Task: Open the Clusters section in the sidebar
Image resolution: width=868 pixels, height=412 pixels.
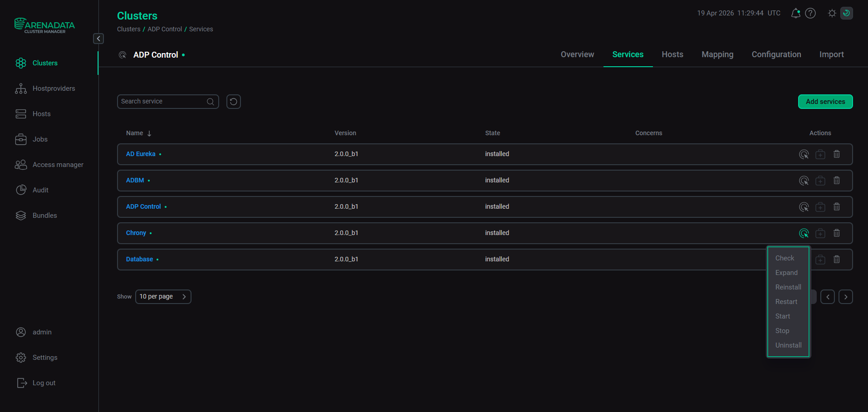Action: coord(36,63)
